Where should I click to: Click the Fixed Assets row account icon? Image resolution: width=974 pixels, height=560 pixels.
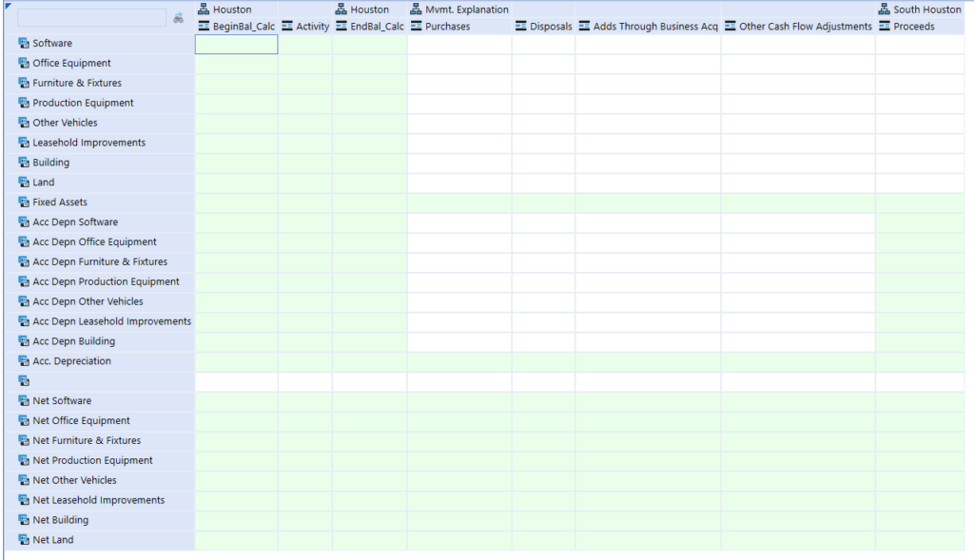24,203
